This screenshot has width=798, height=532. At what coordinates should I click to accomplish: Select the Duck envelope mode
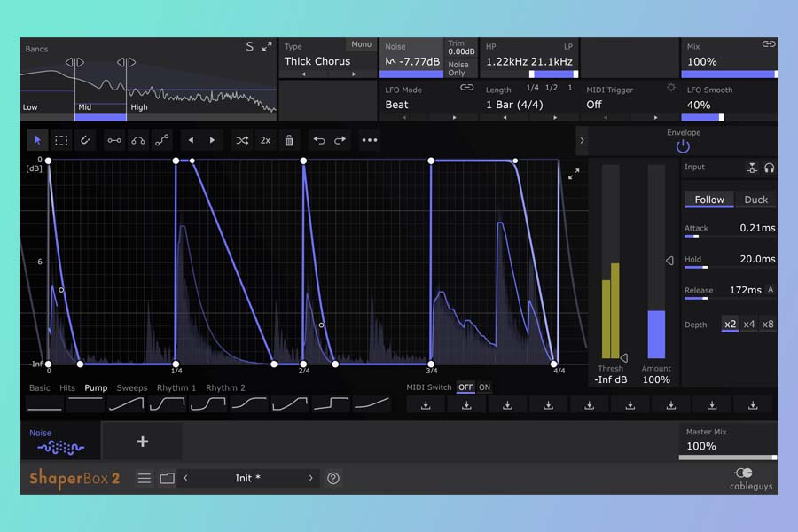(755, 199)
